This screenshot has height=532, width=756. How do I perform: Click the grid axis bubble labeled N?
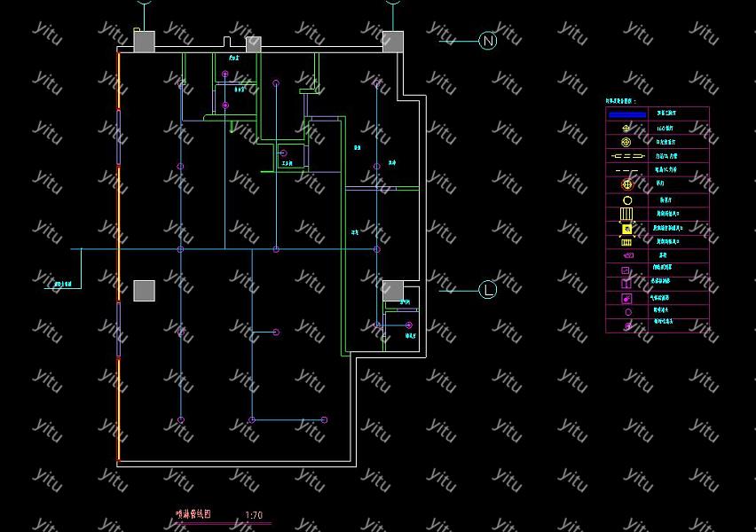click(x=487, y=41)
